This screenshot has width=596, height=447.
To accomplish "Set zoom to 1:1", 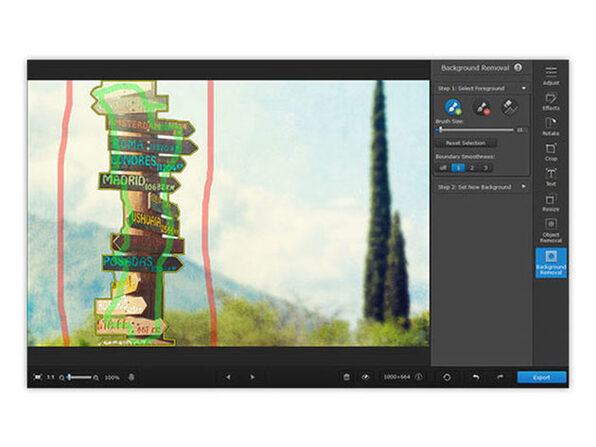I will (x=50, y=377).
